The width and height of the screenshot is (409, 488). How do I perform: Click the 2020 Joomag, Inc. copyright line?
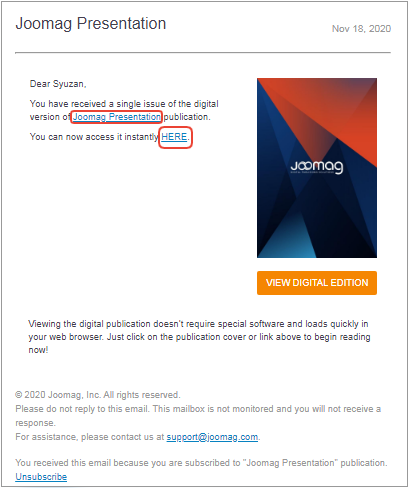98,395
